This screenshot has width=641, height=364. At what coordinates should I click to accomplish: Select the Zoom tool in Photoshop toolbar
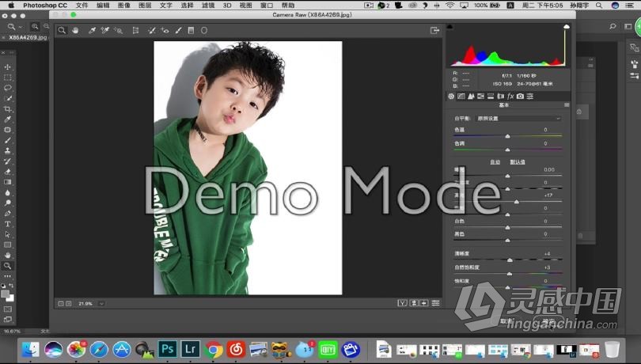(7, 266)
